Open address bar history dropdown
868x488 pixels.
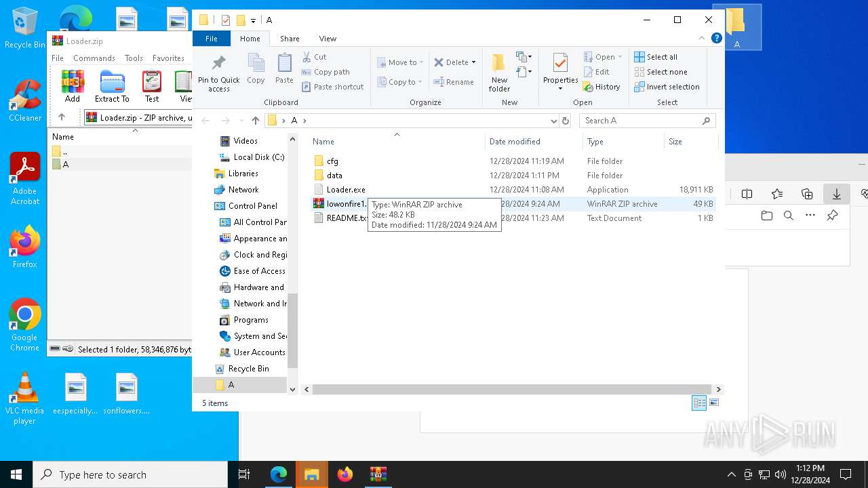coord(554,121)
